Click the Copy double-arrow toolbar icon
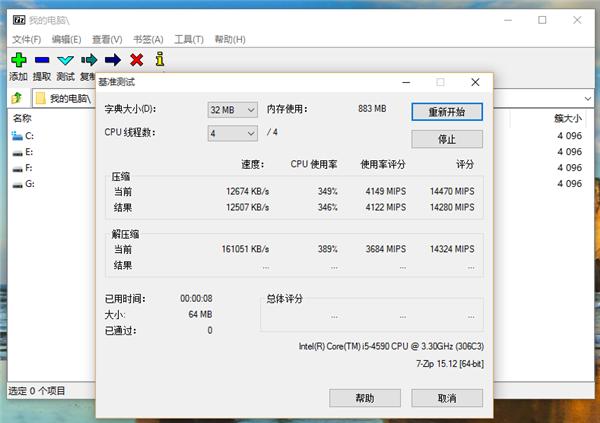Screen dimensions: 600x423 click(89, 60)
